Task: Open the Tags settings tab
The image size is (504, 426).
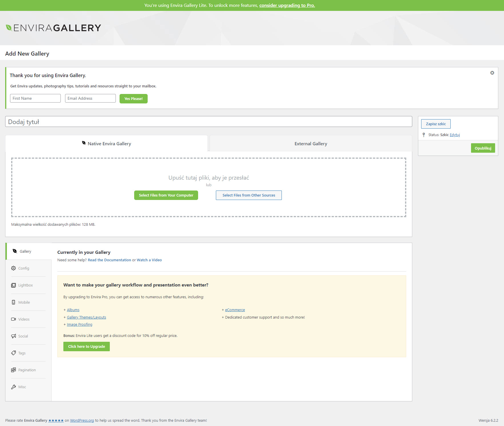Action: click(x=28, y=353)
